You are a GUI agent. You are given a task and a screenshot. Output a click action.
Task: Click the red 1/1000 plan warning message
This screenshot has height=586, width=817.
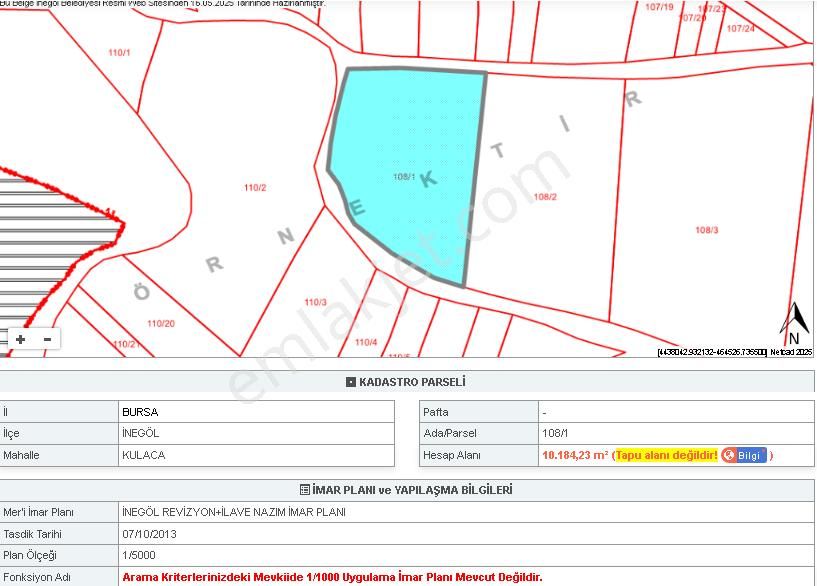pyautogui.click(x=332, y=577)
